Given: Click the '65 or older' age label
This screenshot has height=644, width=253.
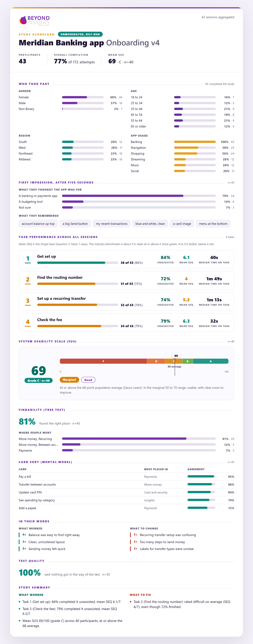Looking at the screenshot, I should coord(139,126).
